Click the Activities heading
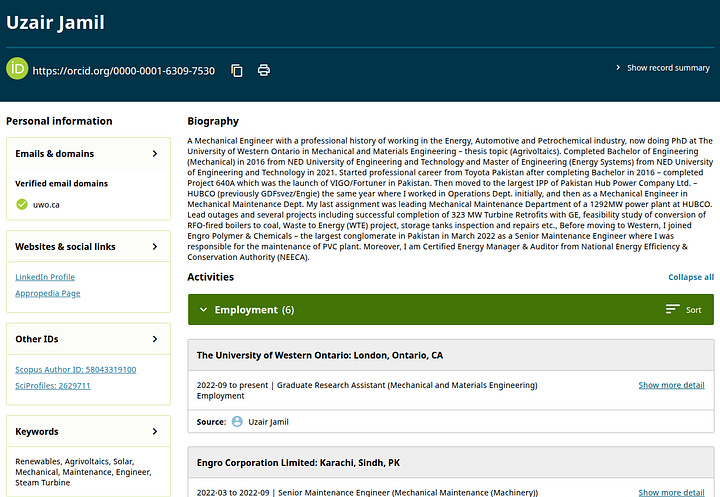The width and height of the screenshot is (720, 497). point(211,277)
